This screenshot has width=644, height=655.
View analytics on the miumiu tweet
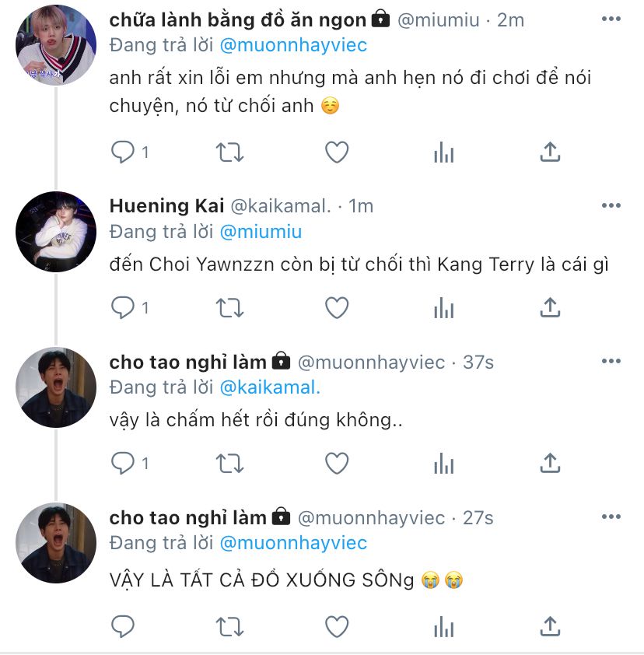coord(443,152)
